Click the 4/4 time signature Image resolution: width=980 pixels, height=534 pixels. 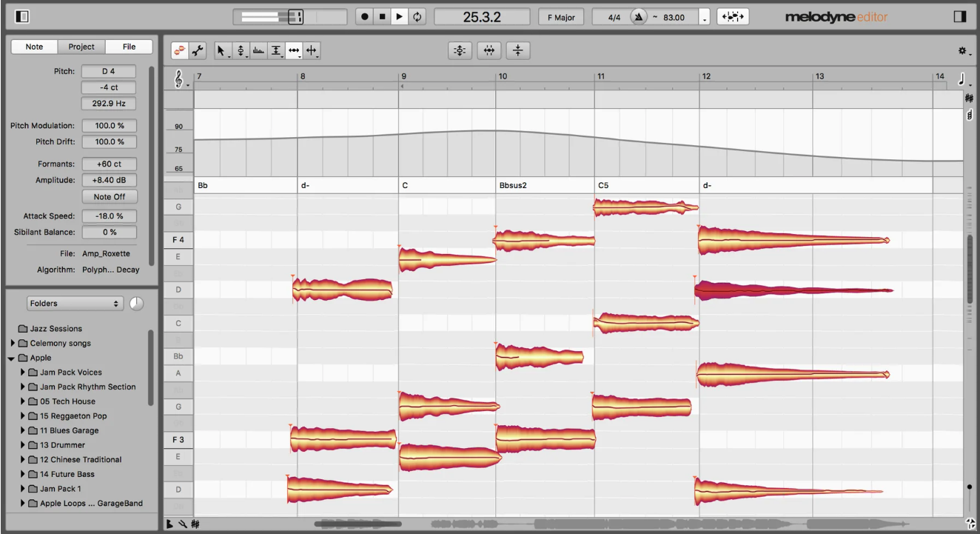click(x=614, y=16)
